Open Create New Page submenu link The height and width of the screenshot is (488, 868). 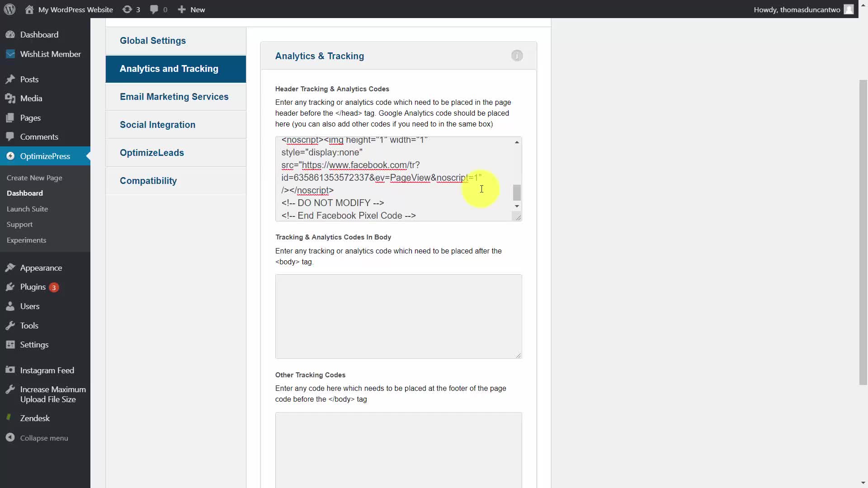[x=34, y=178]
